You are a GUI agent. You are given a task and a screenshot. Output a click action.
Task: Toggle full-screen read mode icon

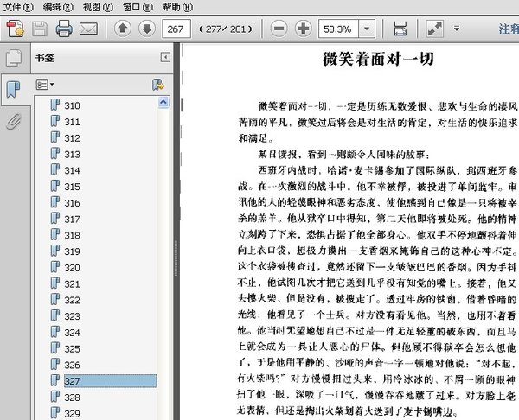tap(432, 29)
